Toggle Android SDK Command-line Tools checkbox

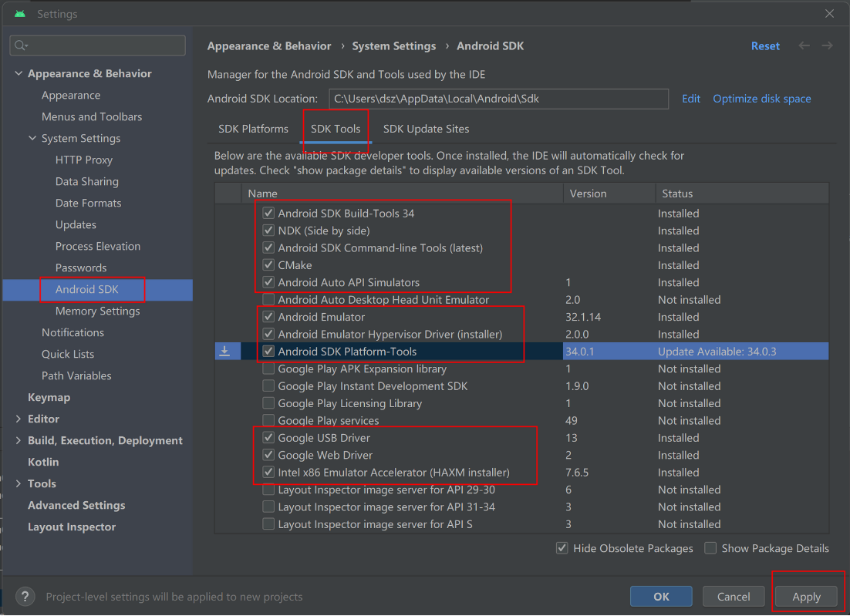[268, 247]
